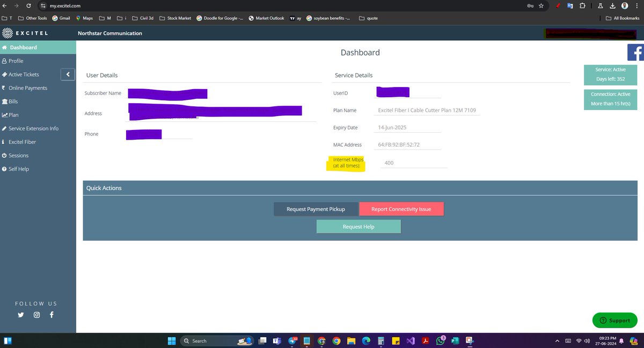Open Excitel Instagram link under Follow Us
The image size is (644, 348).
tap(36, 315)
